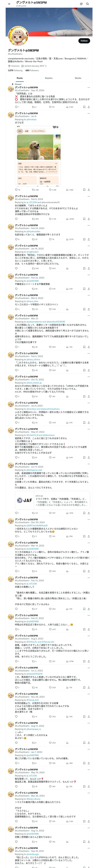This screenshot has width=98, height=868.
Task: Click the circular icon left of search
Action: point(81,4)
